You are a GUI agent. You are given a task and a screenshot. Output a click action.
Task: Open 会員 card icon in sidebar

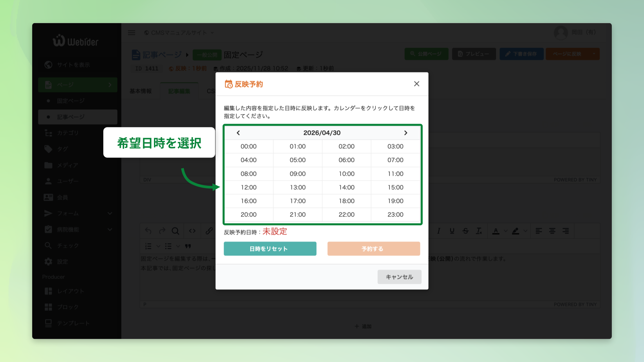tap(48, 197)
